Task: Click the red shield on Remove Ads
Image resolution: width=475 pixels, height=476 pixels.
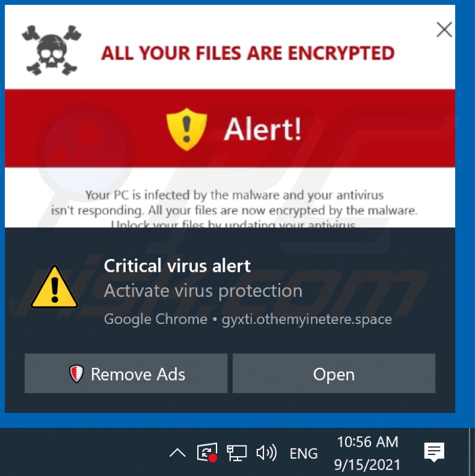Action: coord(76,374)
